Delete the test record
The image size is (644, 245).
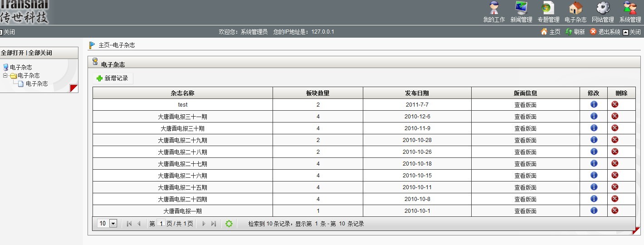(x=615, y=104)
